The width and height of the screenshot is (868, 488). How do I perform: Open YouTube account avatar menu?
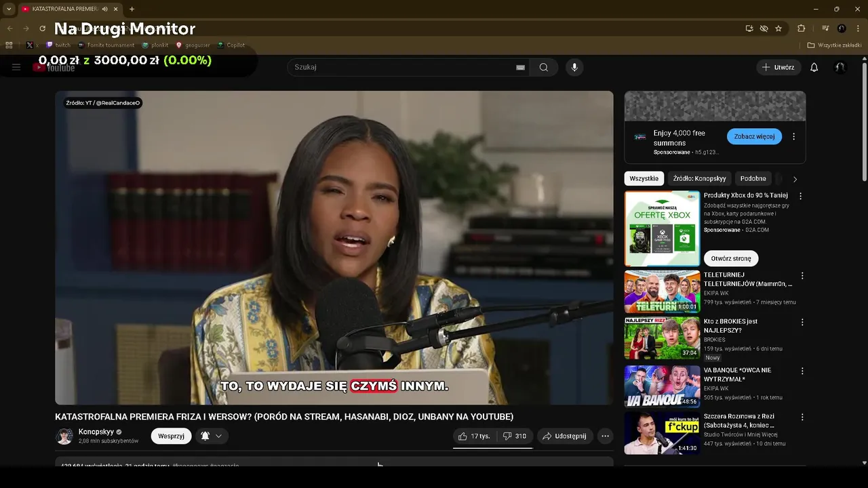(840, 67)
